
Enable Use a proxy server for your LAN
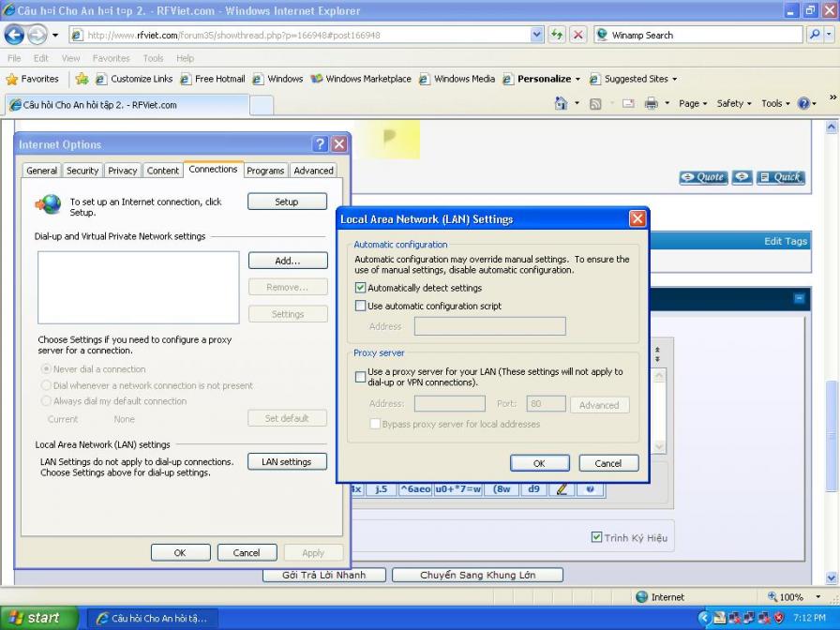click(x=361, y=377)
